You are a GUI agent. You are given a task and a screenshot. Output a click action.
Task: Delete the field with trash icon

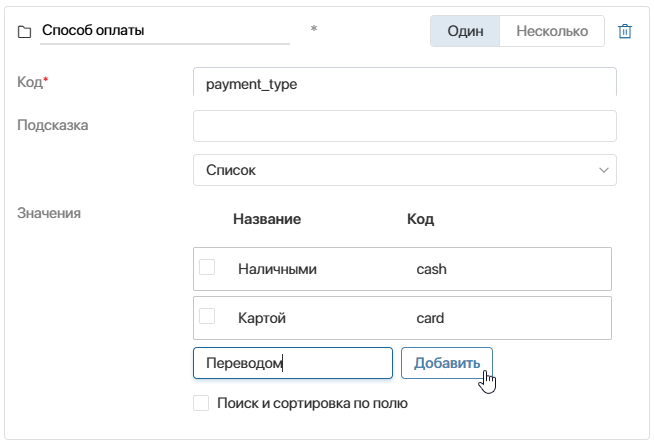pyautogui.click(x=624, y=31)
